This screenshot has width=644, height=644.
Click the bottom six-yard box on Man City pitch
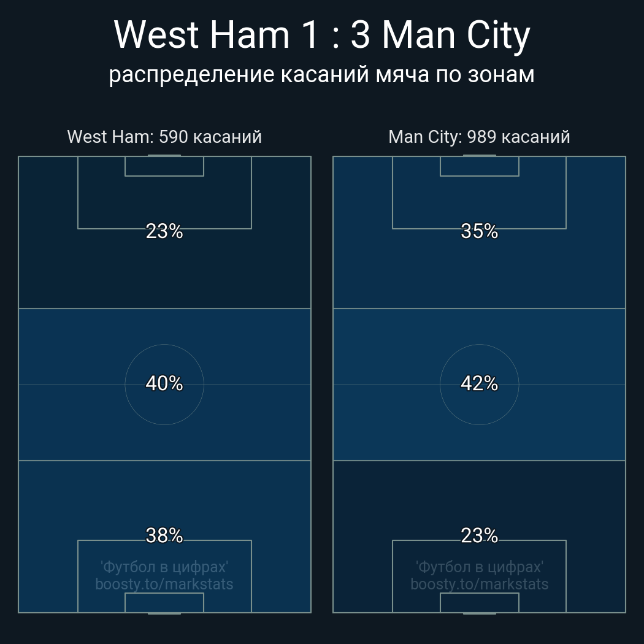[x=479, y=602]
